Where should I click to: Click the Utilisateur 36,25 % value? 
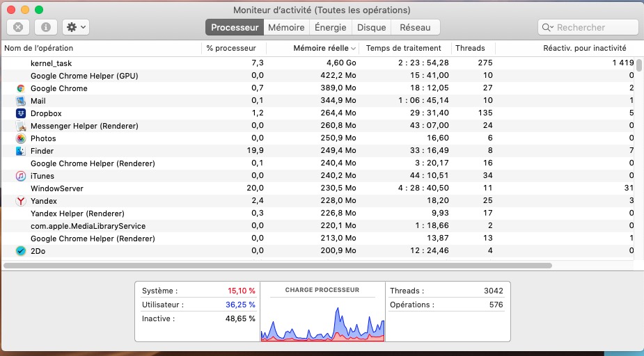[x=240, y=305]
